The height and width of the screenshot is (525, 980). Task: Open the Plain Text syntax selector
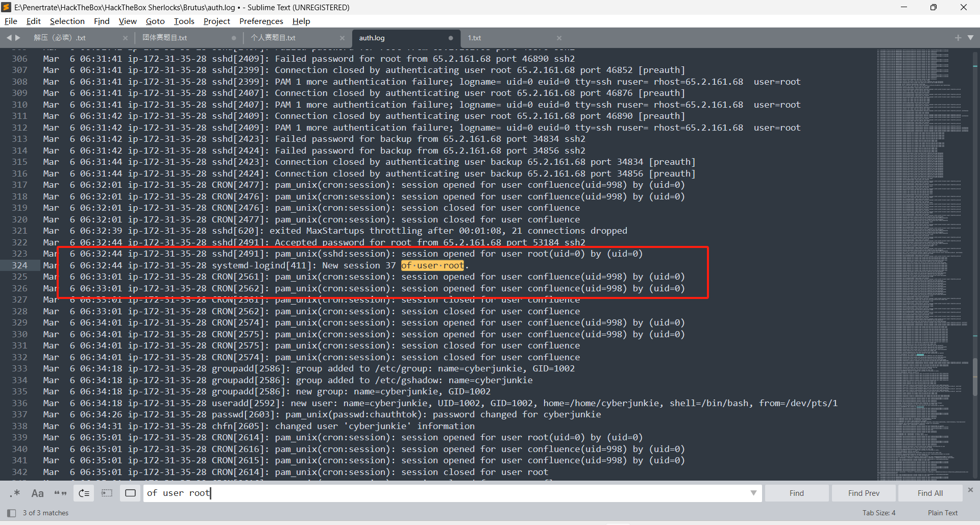[942, 513]
